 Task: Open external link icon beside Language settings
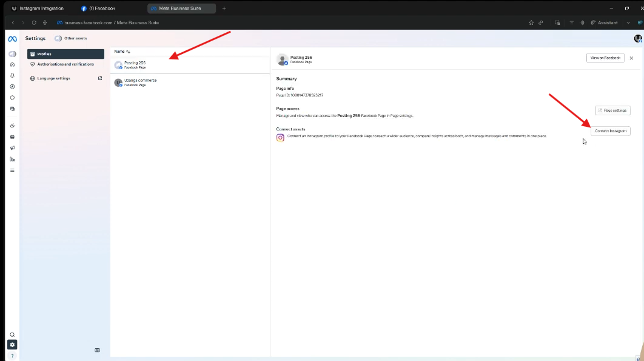coord(100,78)
